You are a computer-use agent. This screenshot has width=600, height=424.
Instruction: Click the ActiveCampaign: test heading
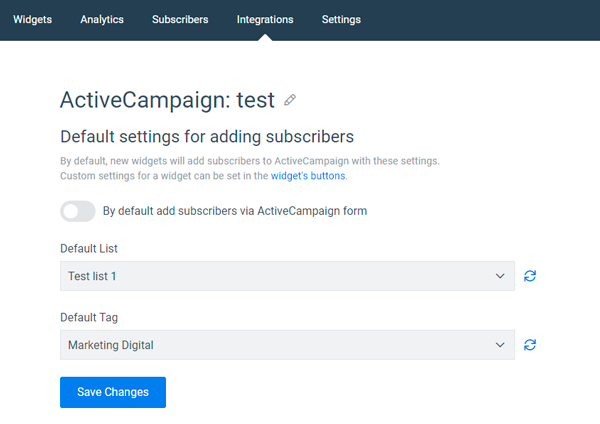pyautogui.click(x=167, y=100)
